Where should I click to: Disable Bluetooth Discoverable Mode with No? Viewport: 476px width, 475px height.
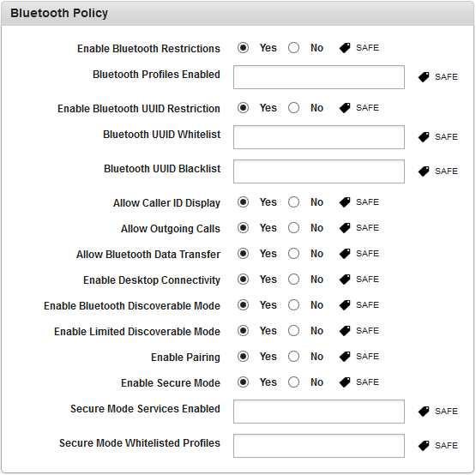[x=293, y=305]
